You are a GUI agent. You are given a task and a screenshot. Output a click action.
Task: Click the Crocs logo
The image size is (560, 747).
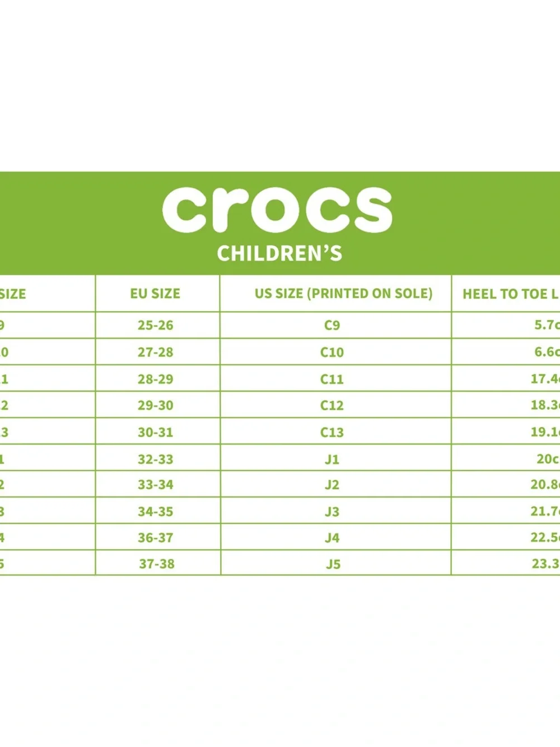point(277,208)
